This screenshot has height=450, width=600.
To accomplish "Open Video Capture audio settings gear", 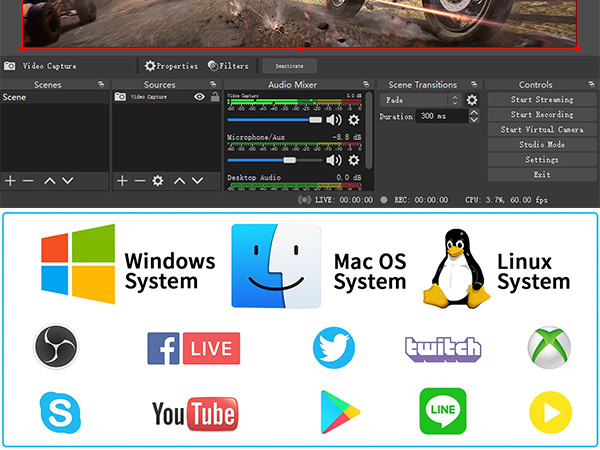I will pos(354,120).
